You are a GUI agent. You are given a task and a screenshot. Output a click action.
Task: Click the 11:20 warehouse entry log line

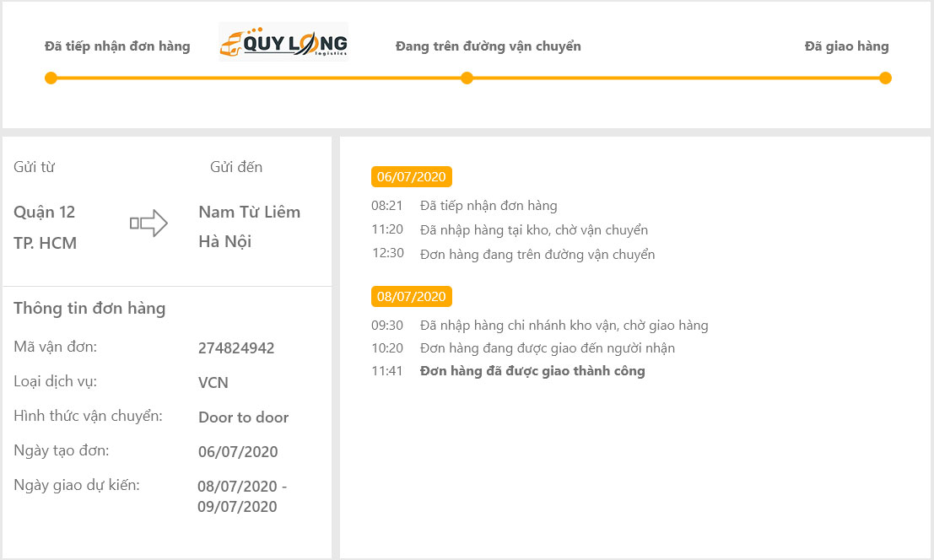510,229
